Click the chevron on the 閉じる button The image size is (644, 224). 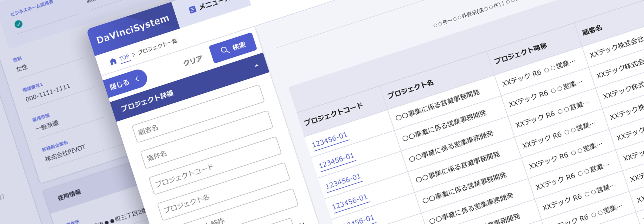pos(137,79)
